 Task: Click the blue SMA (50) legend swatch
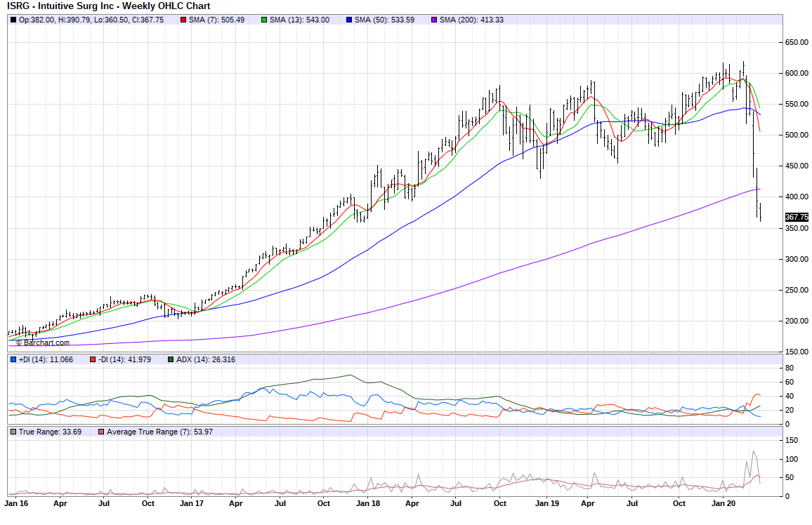[348, 20]
